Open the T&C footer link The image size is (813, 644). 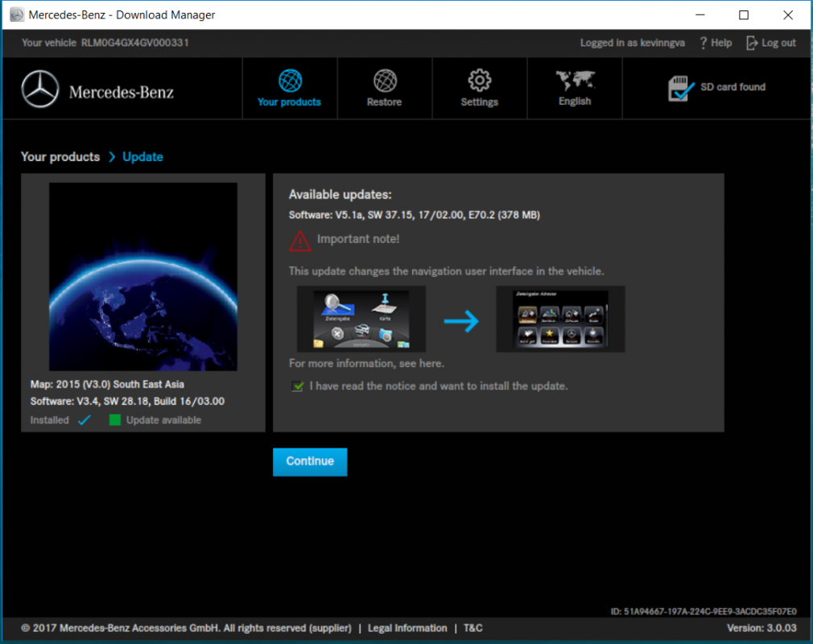pyautogui.click(x=473, y=628)
